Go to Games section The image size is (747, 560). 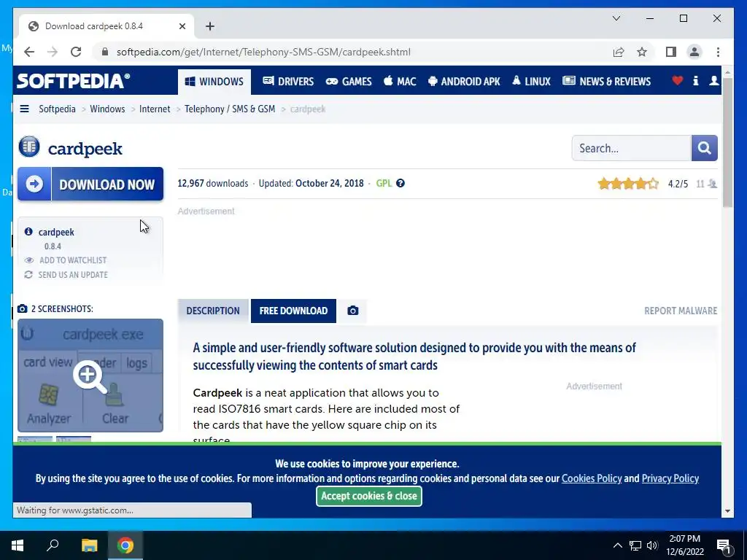point(349,82)
